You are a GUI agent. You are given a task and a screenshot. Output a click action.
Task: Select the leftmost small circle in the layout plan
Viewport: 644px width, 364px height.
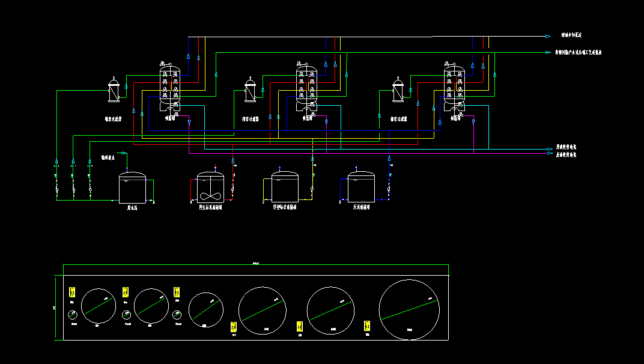click(x=73, y=315)
